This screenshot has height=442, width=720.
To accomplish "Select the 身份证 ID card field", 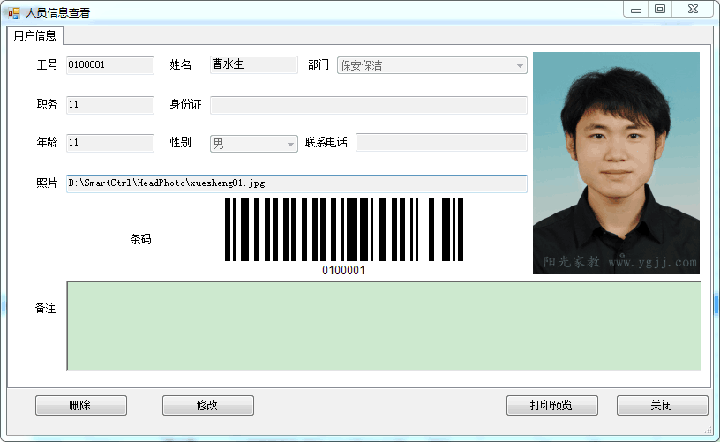I will [x=368, y=104].
